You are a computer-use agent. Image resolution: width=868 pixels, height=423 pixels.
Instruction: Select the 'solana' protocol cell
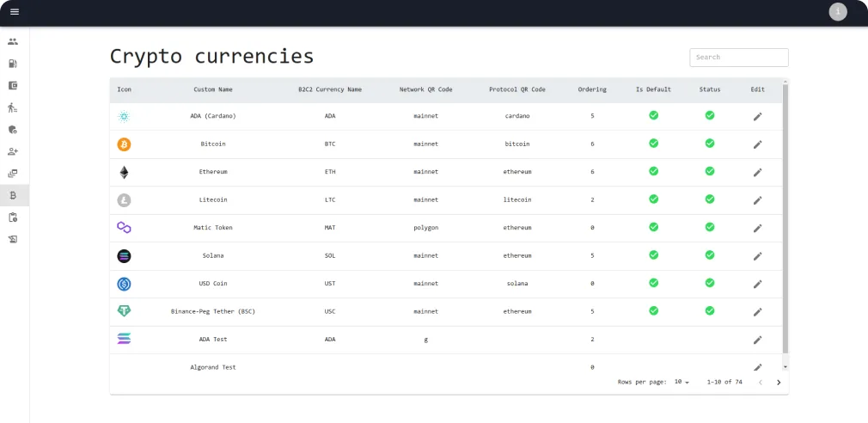[517, 284]
